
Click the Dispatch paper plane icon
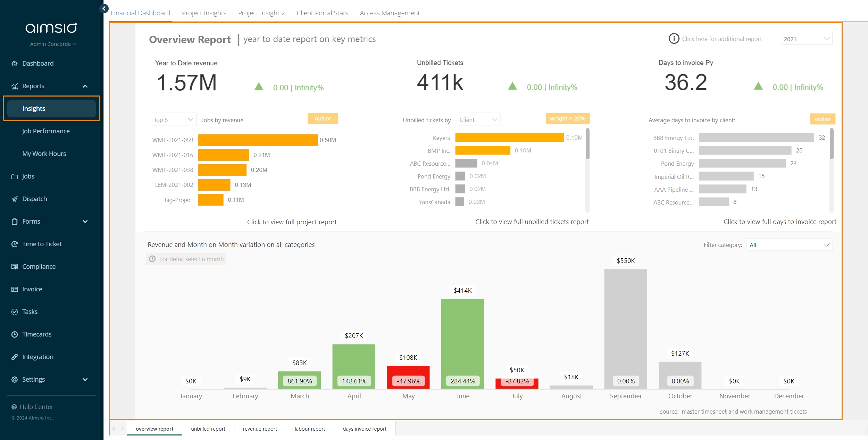[x=15, y=199]
